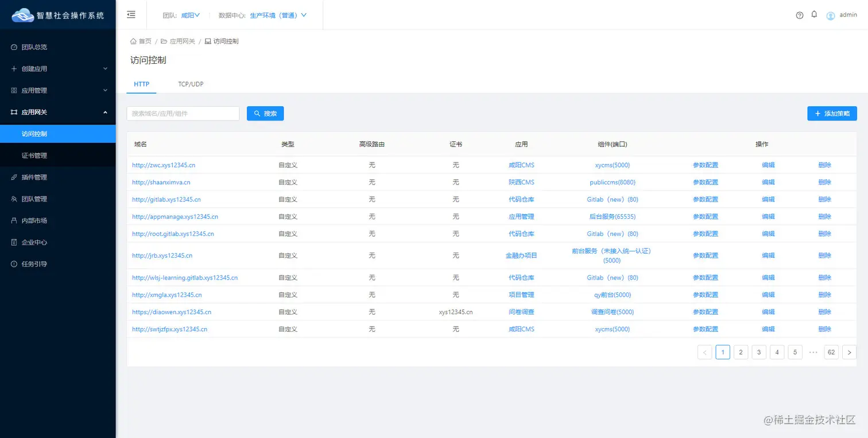Image resolution: width=868 pixels, height=438 pixels.
Task: Collapse 应用网关 sidebar menu
Action: pyautogui.click(x=57, y=113)
